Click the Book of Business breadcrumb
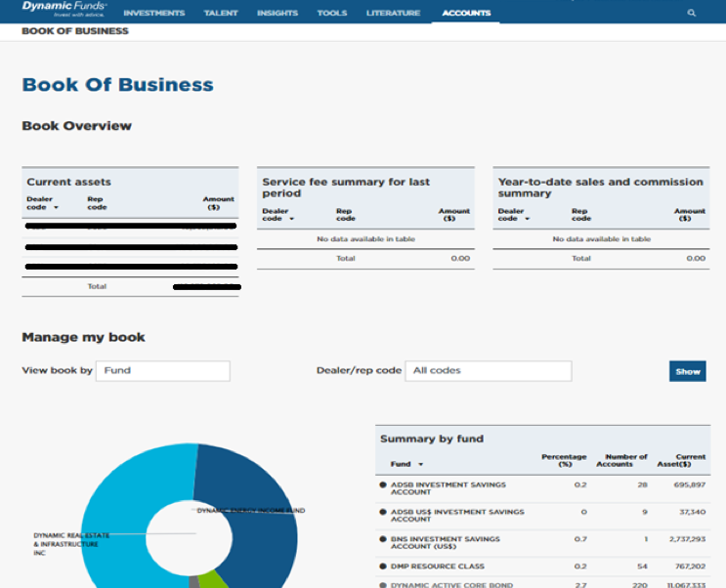This screenshot has height=588, width=726. coord(75,31)
